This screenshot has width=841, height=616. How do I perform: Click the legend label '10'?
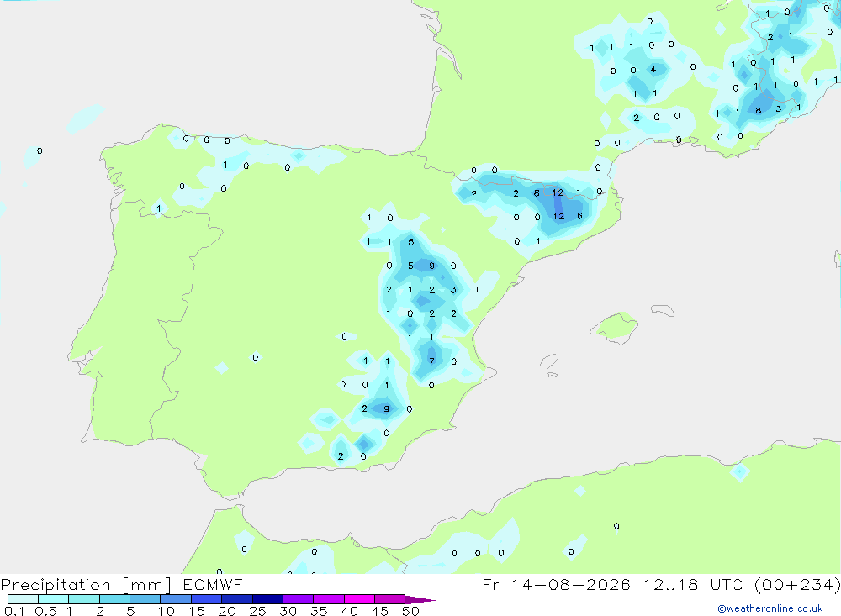167,611
